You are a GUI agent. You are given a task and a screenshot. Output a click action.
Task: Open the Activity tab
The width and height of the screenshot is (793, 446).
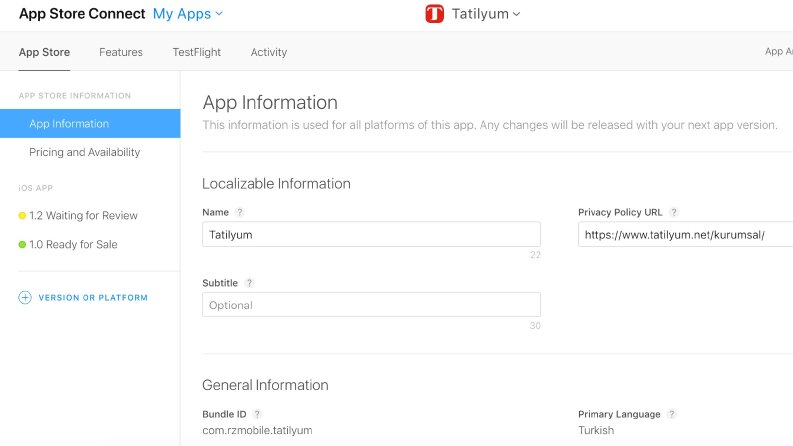click(269, 52)
